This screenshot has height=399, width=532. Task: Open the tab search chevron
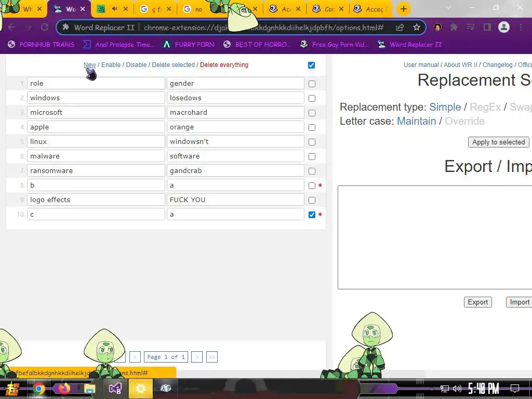point(448,7)
